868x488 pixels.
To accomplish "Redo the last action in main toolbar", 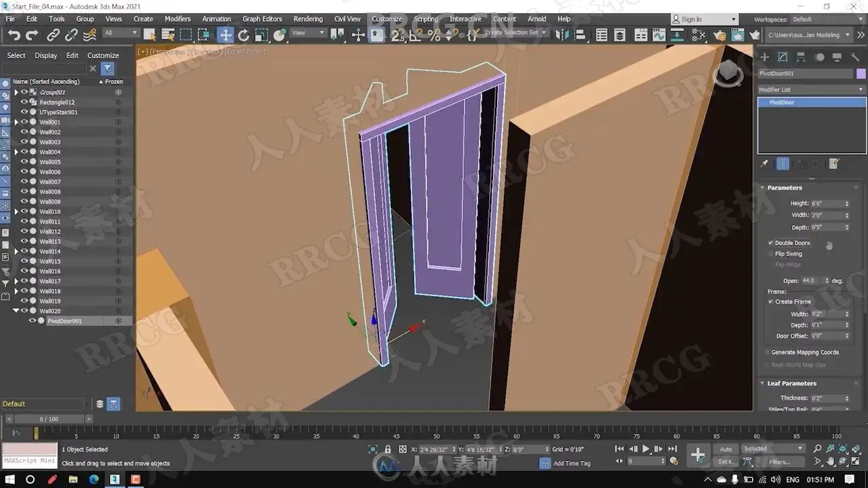I will 32,35.
